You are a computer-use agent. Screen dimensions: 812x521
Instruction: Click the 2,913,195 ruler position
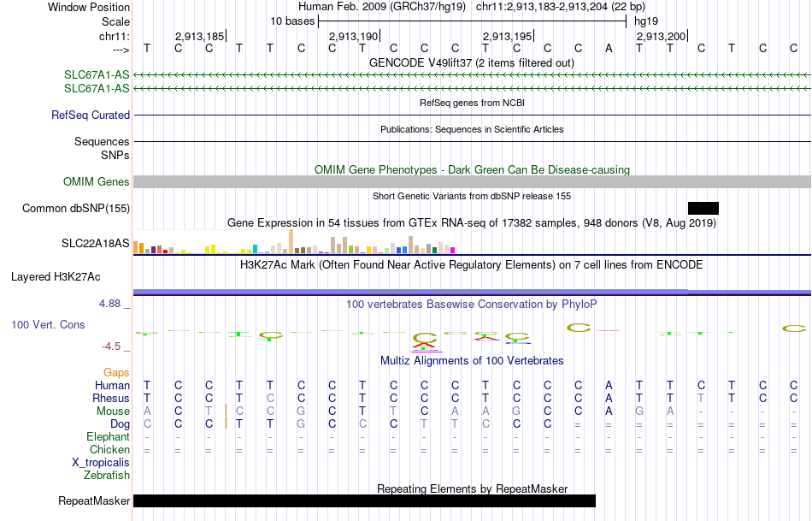pyautogui.click(x=508, y=36)
